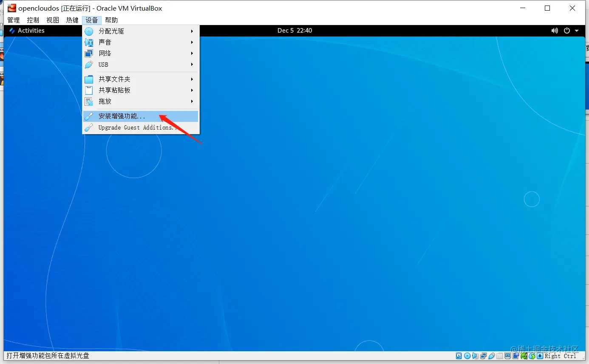Click USB indicator in status bar
The image size is (589, 364).
point(491,356)
